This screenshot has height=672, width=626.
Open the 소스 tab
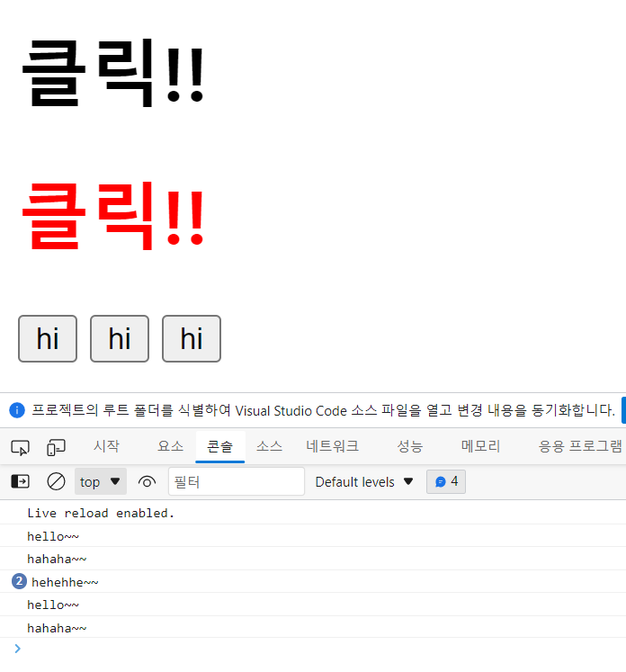pos(269,446)
